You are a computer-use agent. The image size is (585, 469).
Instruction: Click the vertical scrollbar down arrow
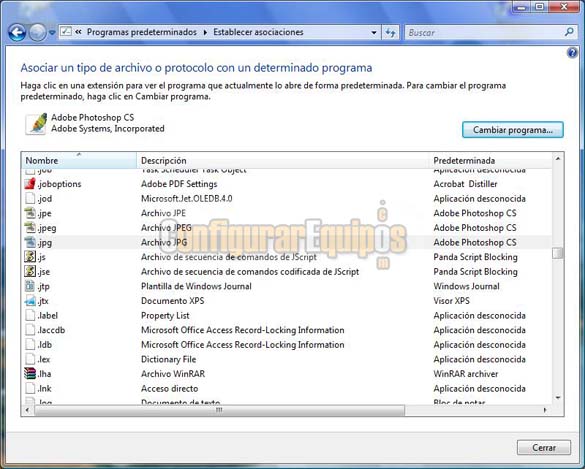[558, 398]
